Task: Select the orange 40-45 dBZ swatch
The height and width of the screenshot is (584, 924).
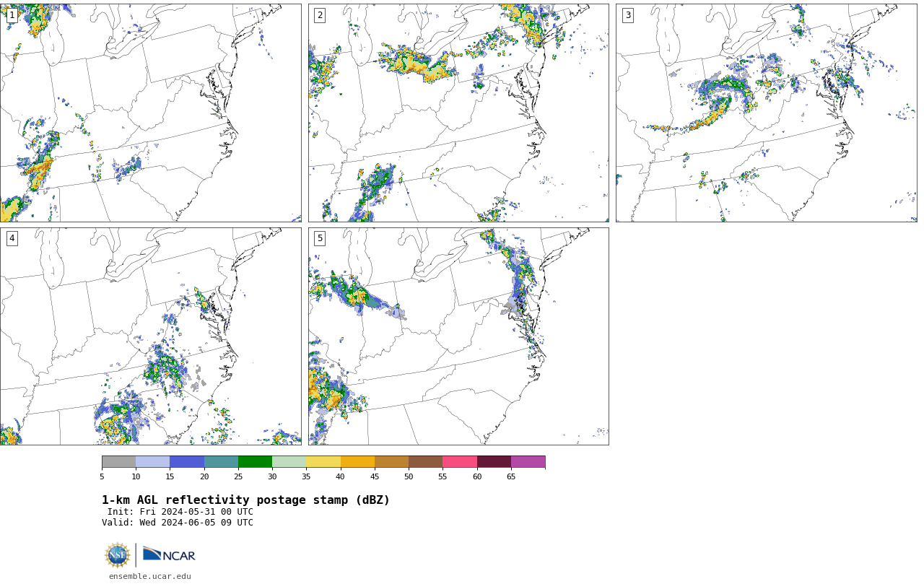Action: coord(357,462)
